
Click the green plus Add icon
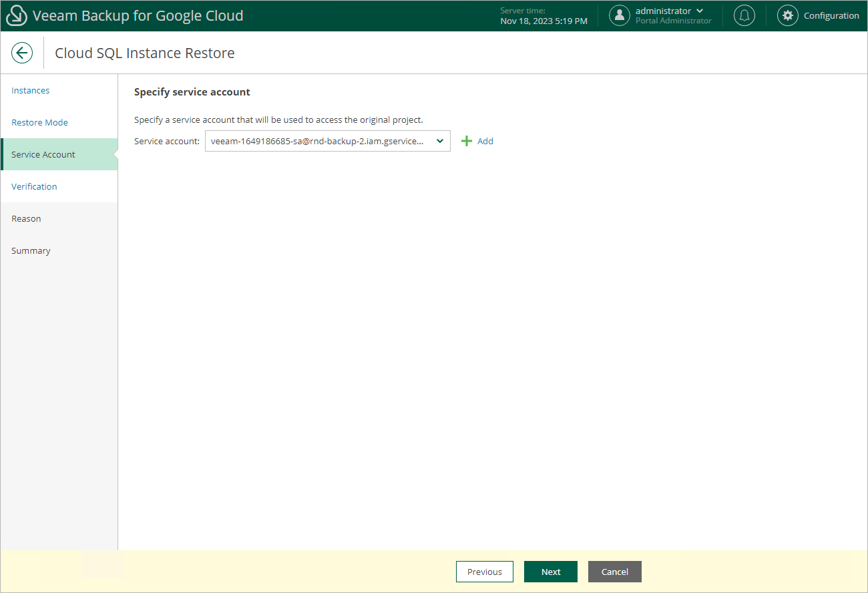pos(467,141)
